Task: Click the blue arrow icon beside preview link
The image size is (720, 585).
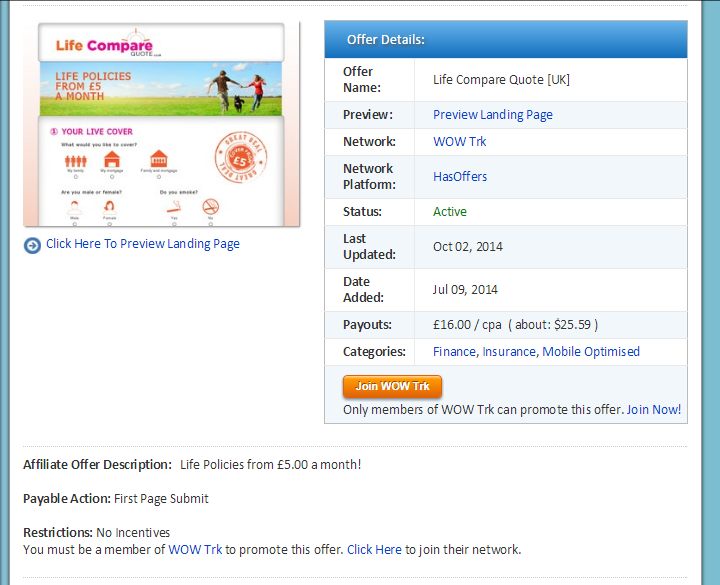Action: (32, 245)
